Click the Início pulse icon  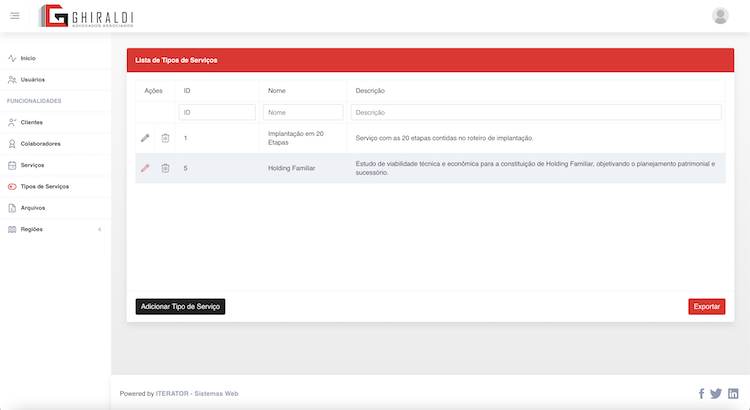12,58
